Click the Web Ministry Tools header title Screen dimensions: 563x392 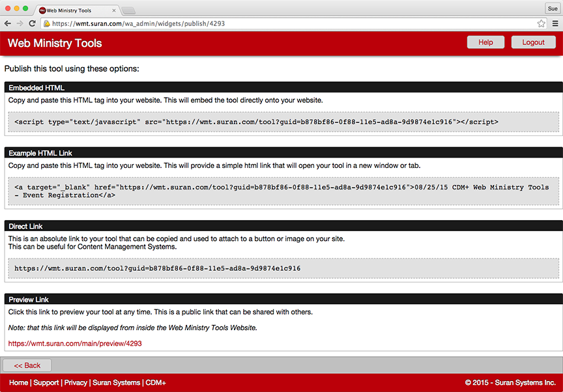[55, 43]
